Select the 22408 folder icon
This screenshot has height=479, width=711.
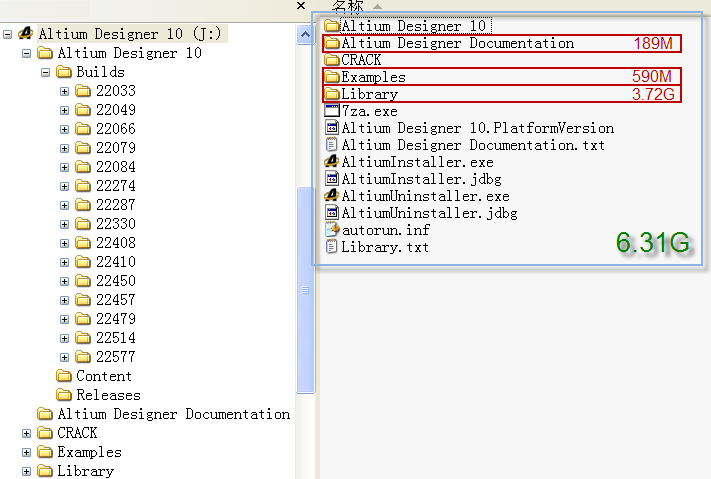(83, 243)
